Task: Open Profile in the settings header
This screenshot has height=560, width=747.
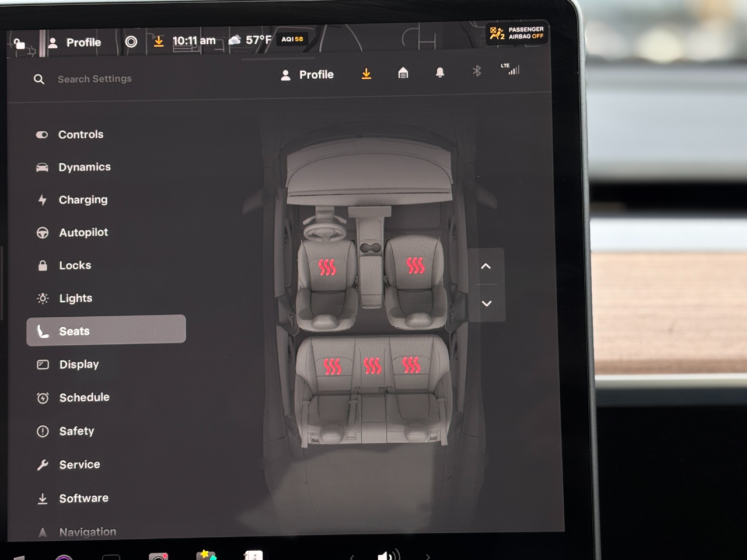Action: [x=308, y=75]
